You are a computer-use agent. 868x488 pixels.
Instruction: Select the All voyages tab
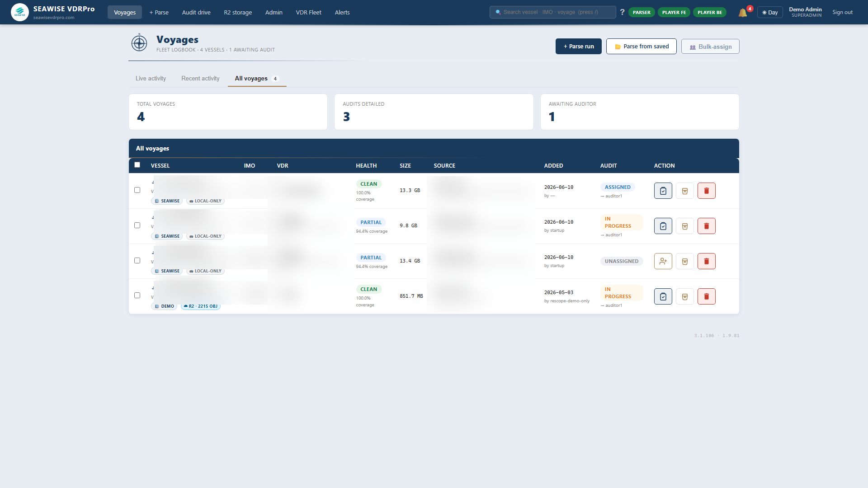click(257, 78)
